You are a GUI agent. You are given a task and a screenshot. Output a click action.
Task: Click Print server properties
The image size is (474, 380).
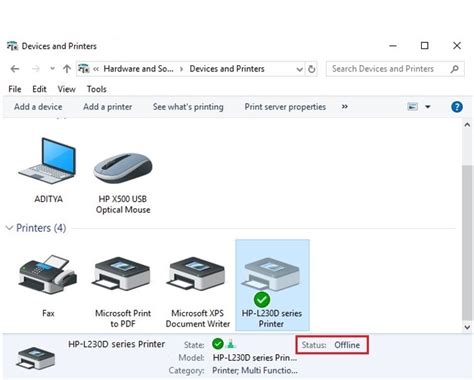point(285,107)
